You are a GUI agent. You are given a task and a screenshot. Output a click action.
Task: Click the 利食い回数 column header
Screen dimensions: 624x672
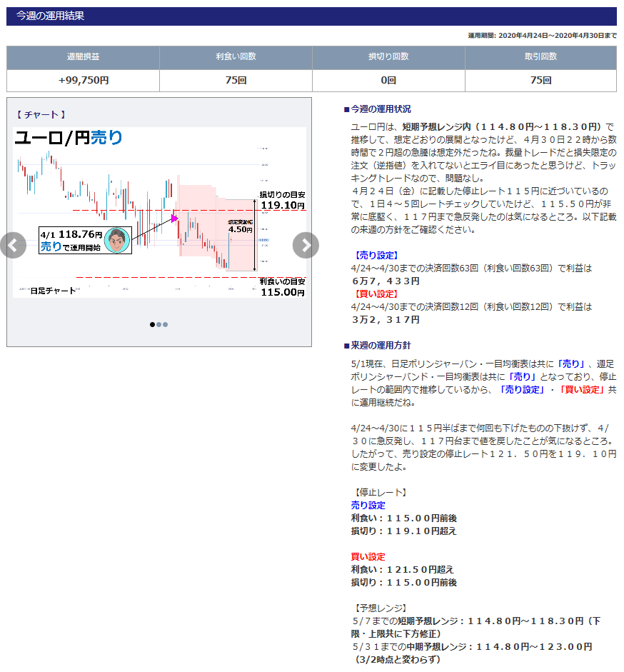236,57
